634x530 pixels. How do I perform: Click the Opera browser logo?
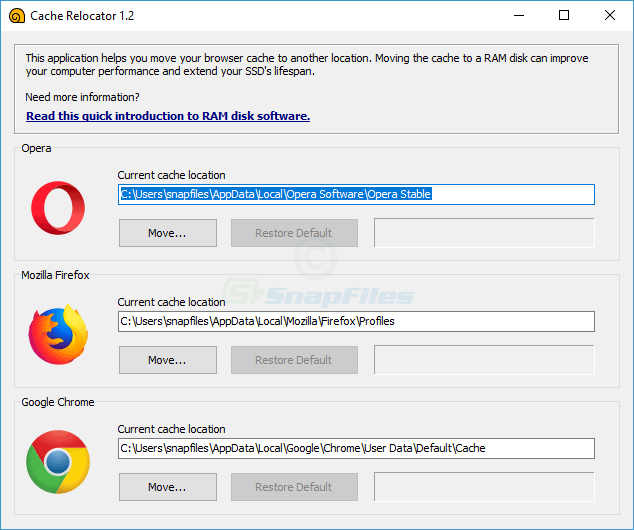click(x=58, y=208)
